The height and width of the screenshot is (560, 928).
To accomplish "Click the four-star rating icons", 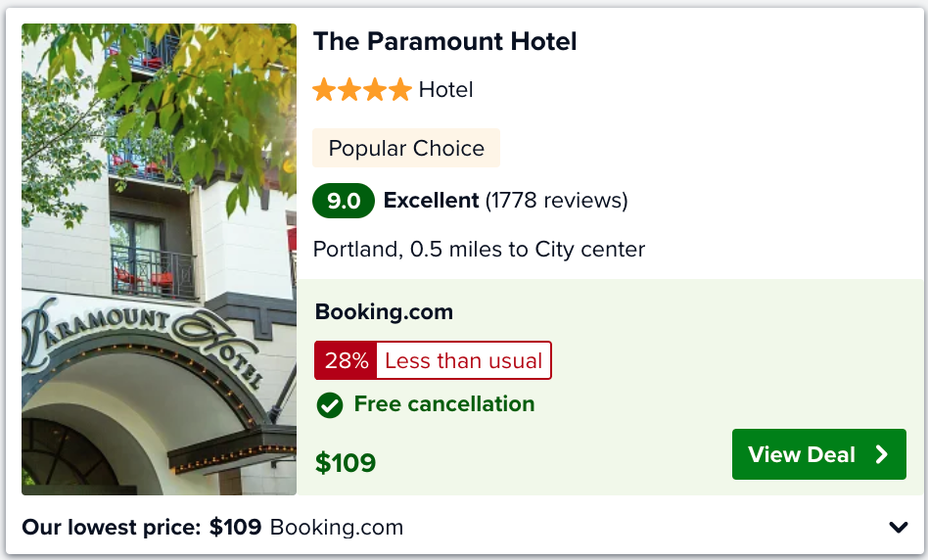I will click(362, 90).
